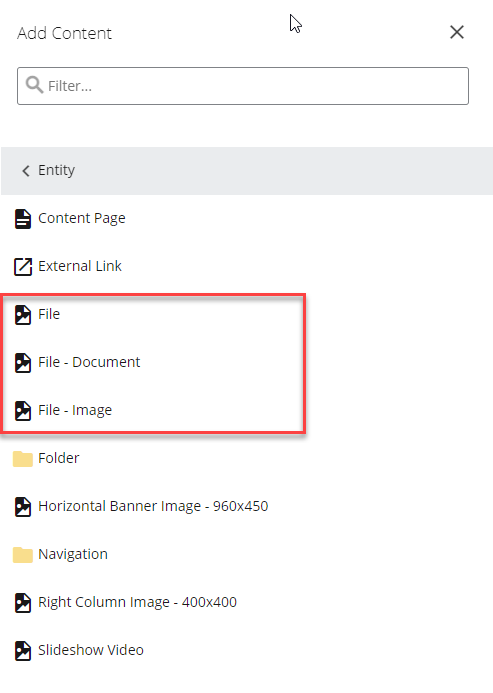Click the yellow Navigation folder icon
493x693 pixels.
pos(23,555)
